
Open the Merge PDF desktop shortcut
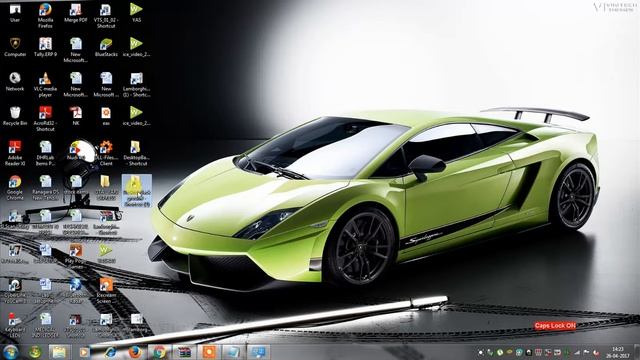click(76, 13)
